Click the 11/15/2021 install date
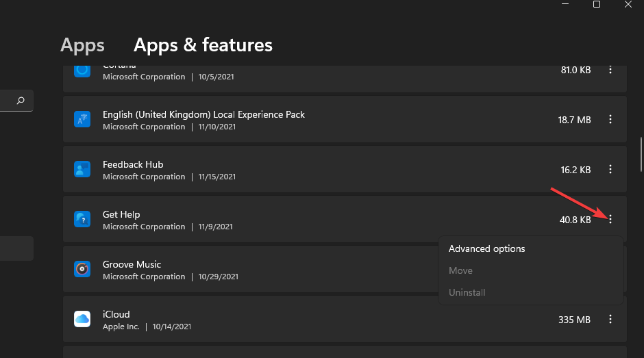This screenshot has height=358, width=644. (x=217, y=177)
